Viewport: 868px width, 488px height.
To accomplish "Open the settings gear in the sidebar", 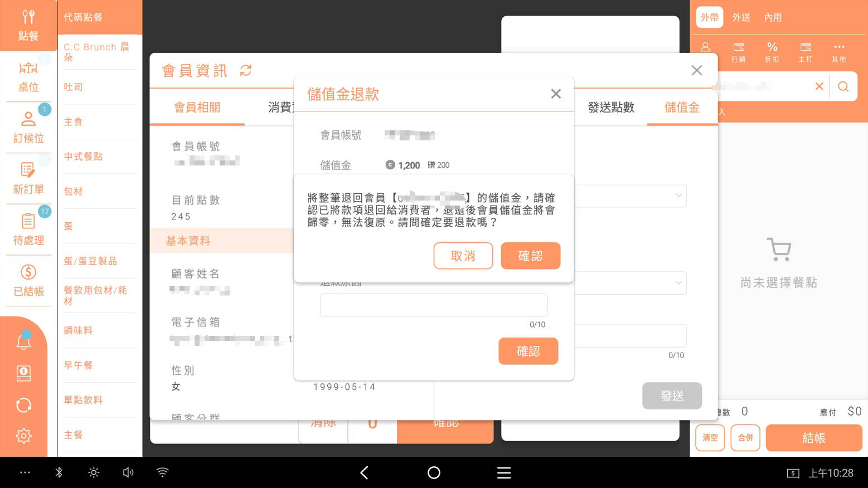I will pyautogui.click(x=23, y=436).
